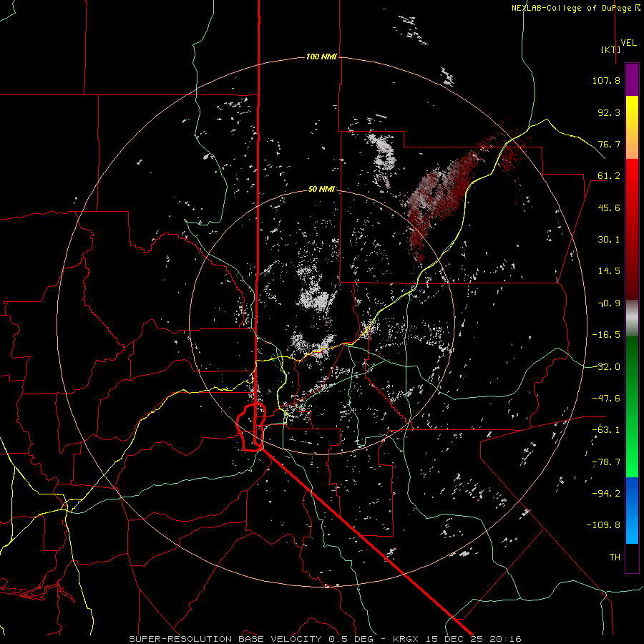This screenshot has width=644, height=644.
Task: Click the 107.8 velocity scale value
Action: pyautogui.click(x=606, y=80)
